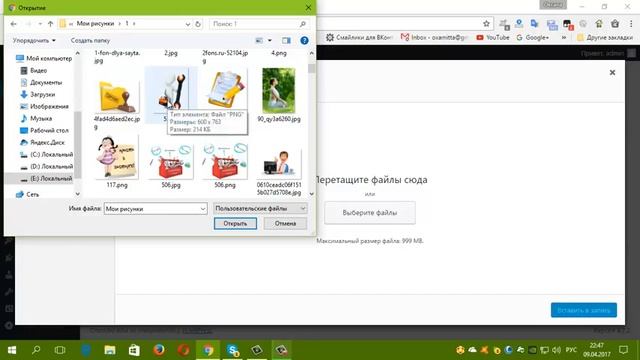The image size is (640, 360).
Task: Select Документы in navigation tree
Action: tap(41, 82)
